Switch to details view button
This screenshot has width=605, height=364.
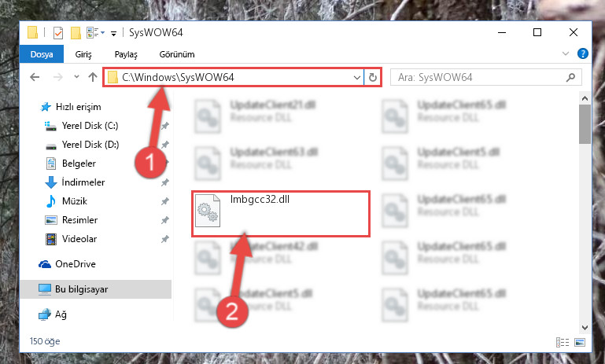click(x=563, y=342)
